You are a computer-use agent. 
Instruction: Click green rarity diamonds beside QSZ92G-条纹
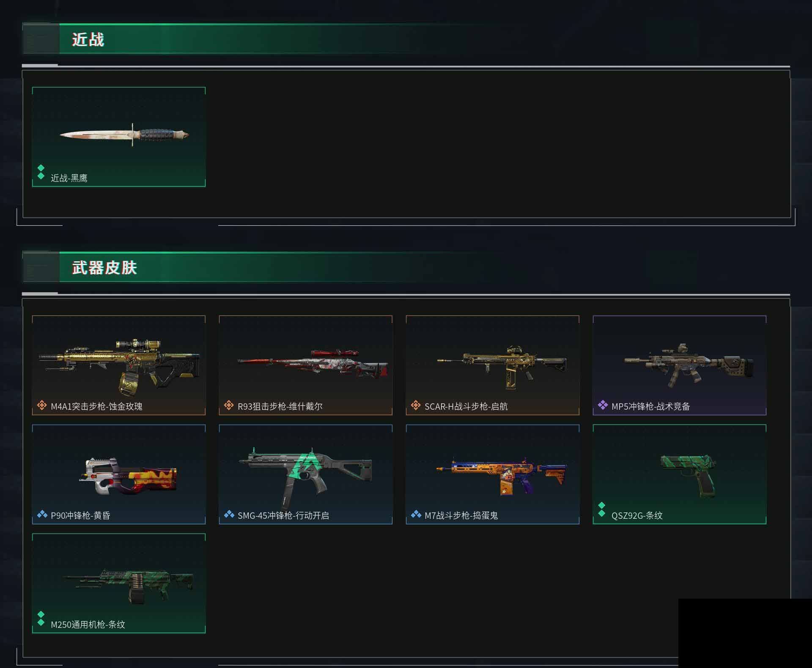coord(602,509)
